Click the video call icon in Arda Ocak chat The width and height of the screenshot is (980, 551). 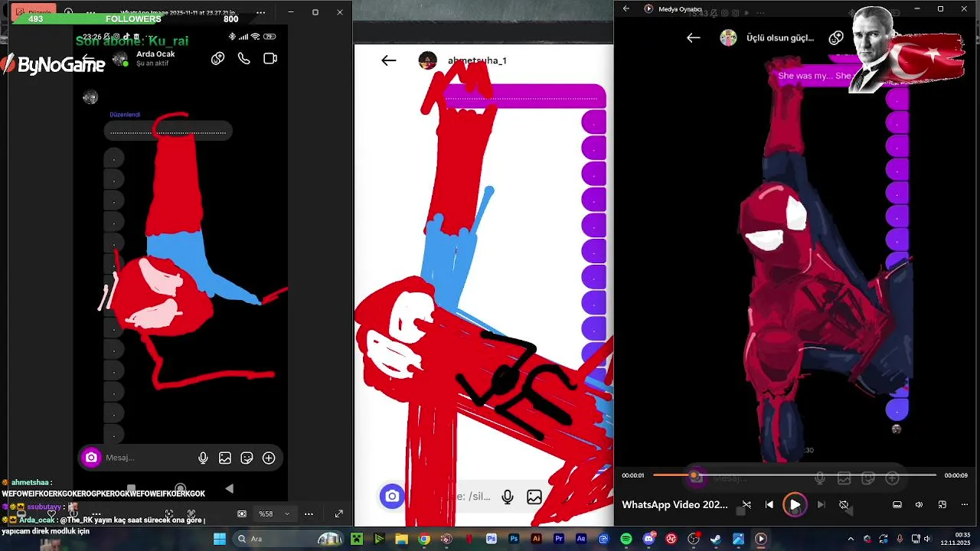270,58
